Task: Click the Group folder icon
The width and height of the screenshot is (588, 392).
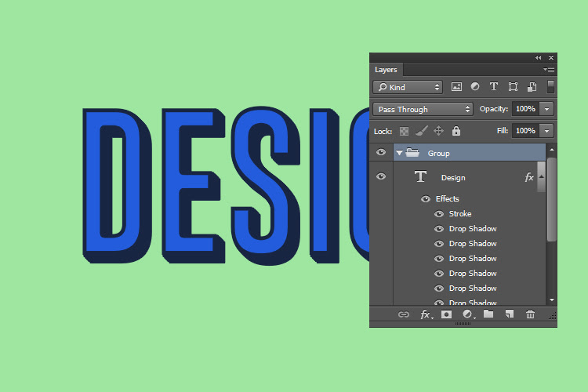Action: pos(412,153)
